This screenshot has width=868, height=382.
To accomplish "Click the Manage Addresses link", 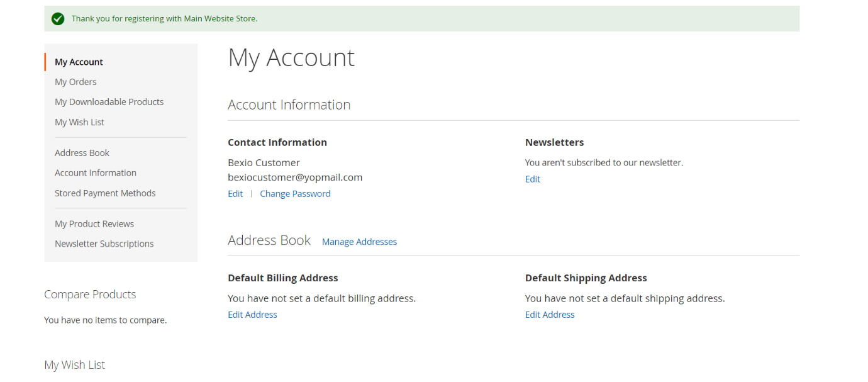I will pyautogui.click(x=359, y=242).
